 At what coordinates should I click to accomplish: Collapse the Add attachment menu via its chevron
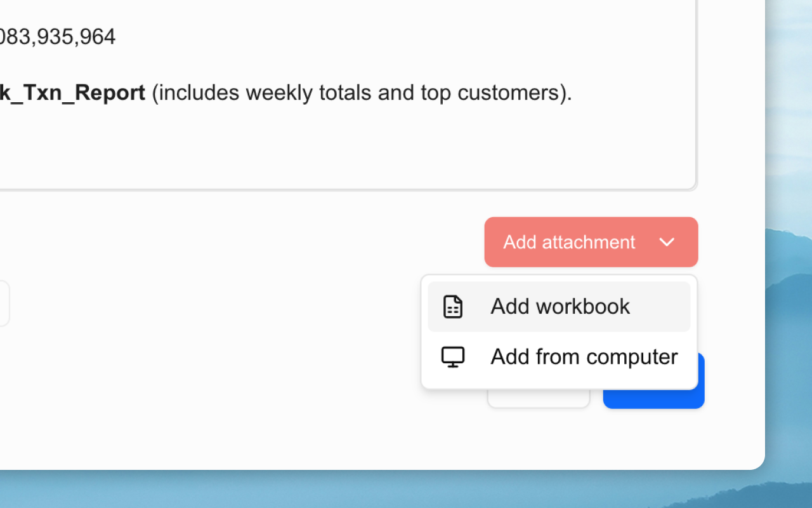667,242
